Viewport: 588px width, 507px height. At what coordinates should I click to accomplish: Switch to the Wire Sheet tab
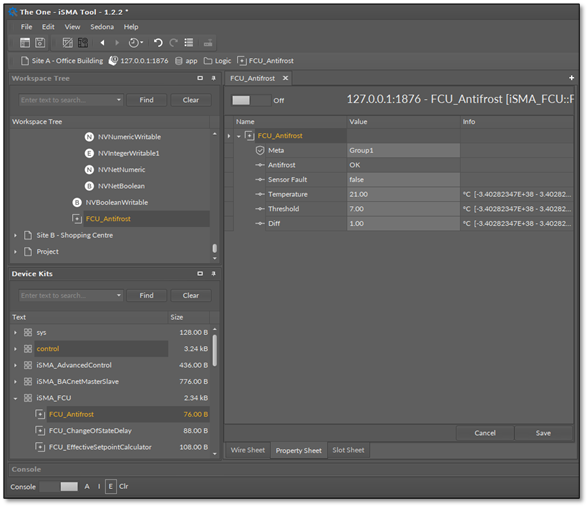pos(248,450)
